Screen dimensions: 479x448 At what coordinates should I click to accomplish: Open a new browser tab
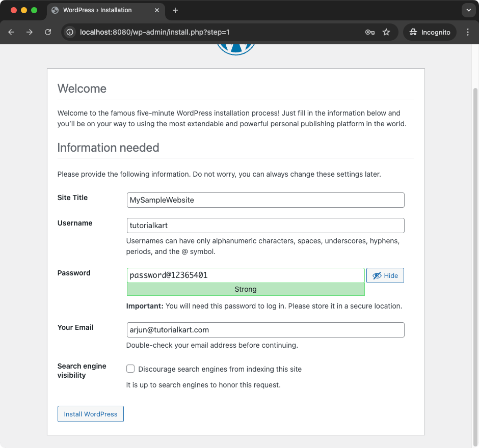(x=175, y=10)
